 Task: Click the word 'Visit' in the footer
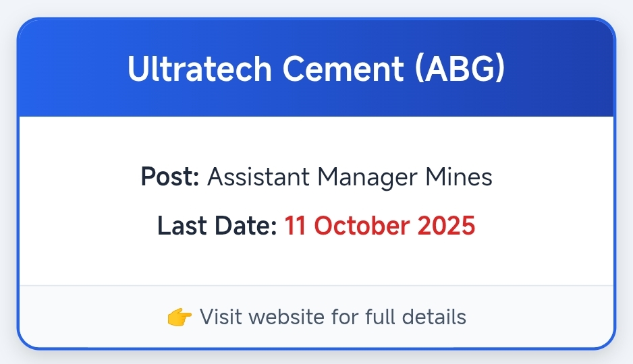[x=216, y=316]
